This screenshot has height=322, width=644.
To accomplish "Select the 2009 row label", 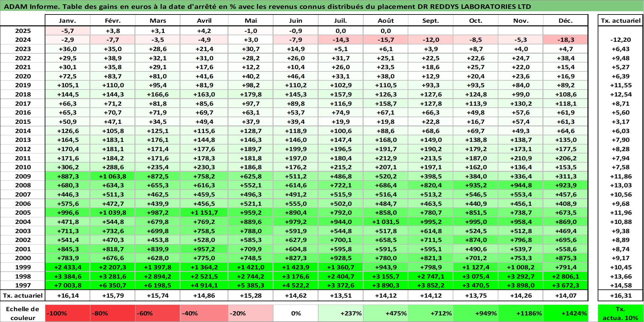I will point(23,176).
